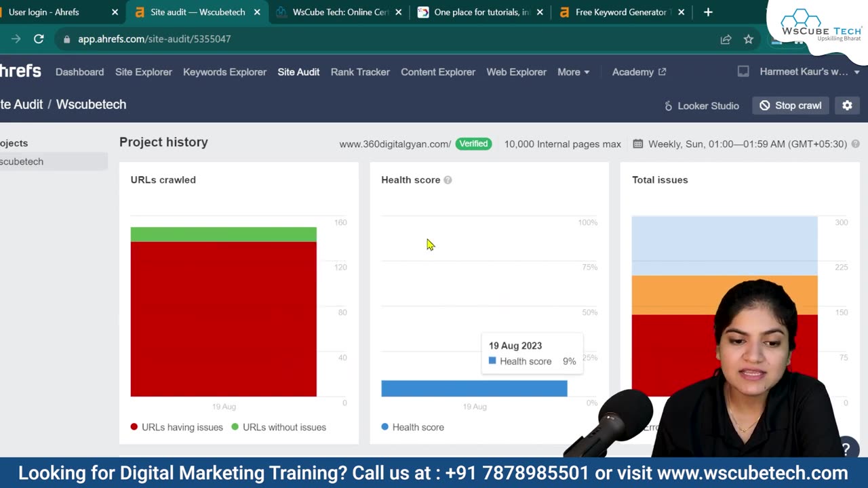The width and height of the screenshot is (868, 488).
Task: Click the display icon beside the account name
Action: pos(743,72)
